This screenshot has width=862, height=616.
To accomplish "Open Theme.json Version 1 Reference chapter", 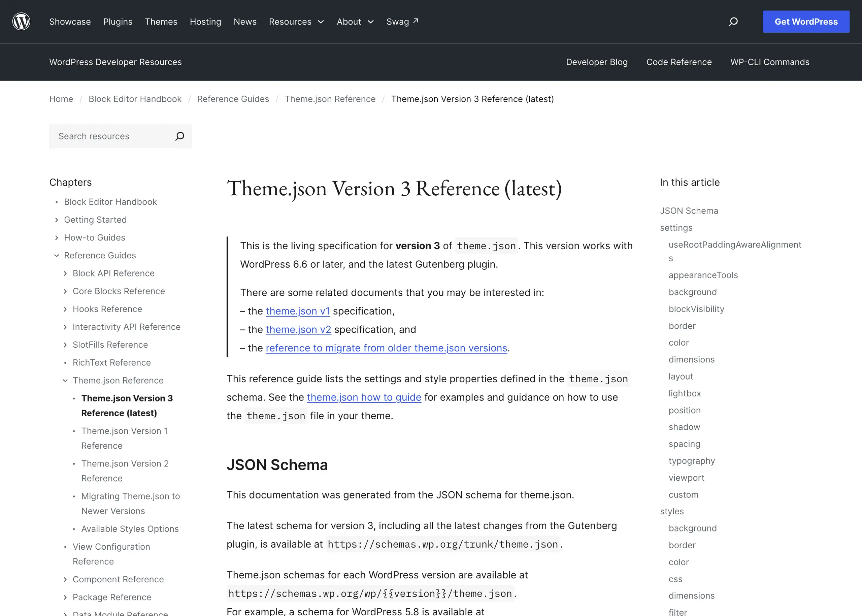I will pos(124,438).
